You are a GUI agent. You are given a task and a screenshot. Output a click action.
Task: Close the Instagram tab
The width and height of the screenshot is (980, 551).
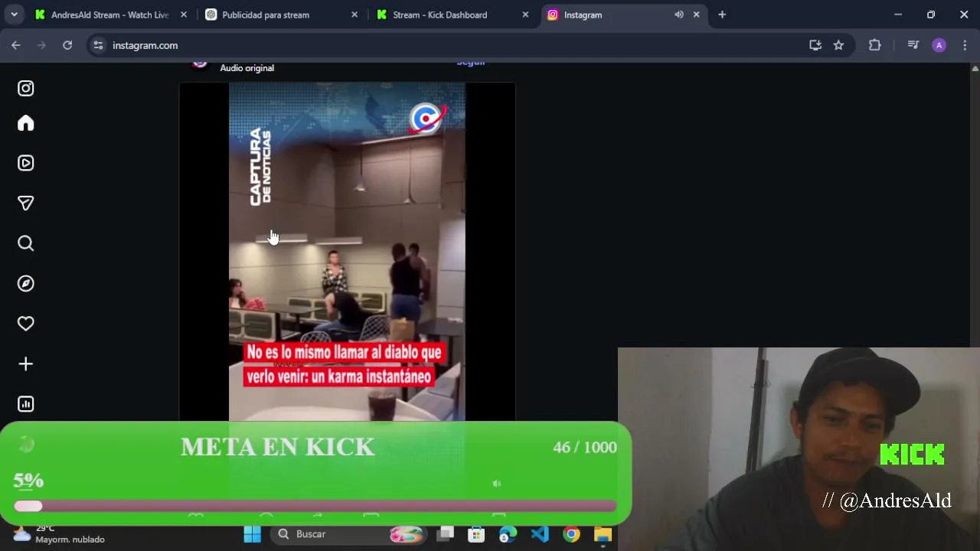point(696,15)
